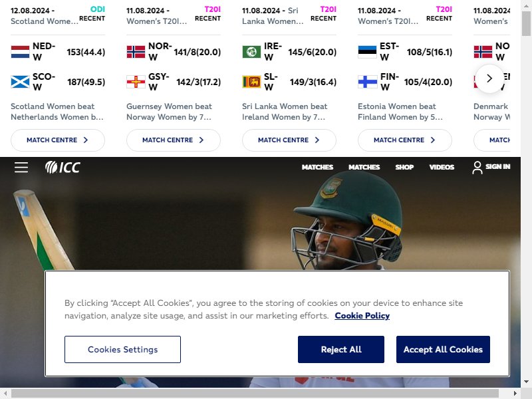
Task: Open Match Centre for Sri Lanka vs Ireland
Action: 289,140
